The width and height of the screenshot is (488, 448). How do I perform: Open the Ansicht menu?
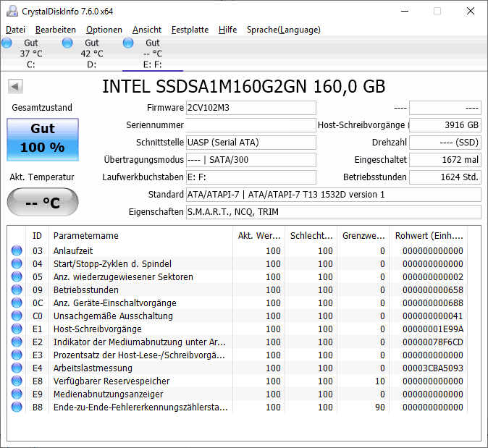coord(147,30)
